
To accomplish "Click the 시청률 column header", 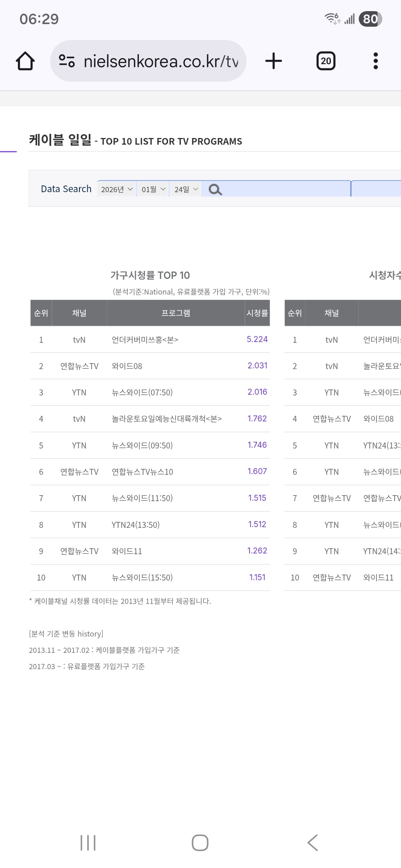I will point(257,313).
